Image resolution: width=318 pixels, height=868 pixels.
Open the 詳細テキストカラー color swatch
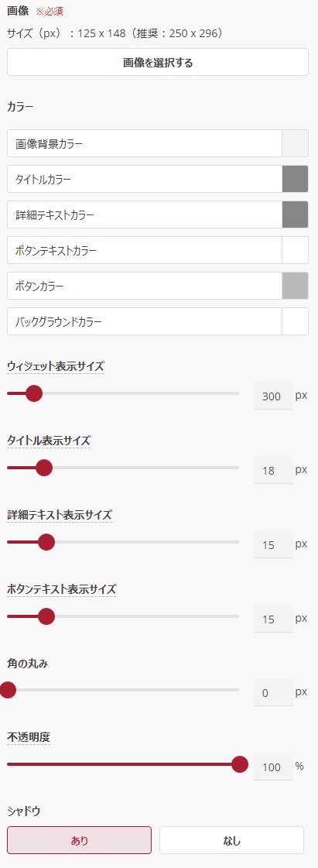[x=296, y=214]
